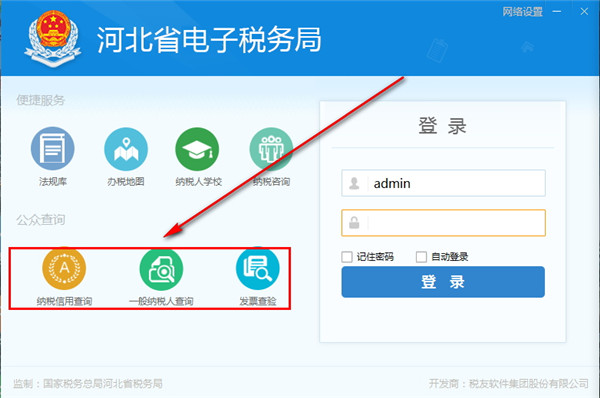Image resolution: width=600 pixels, height=398 pixels.
Task: Open the 法规库 regulations library icon
Action: [52, 148]
